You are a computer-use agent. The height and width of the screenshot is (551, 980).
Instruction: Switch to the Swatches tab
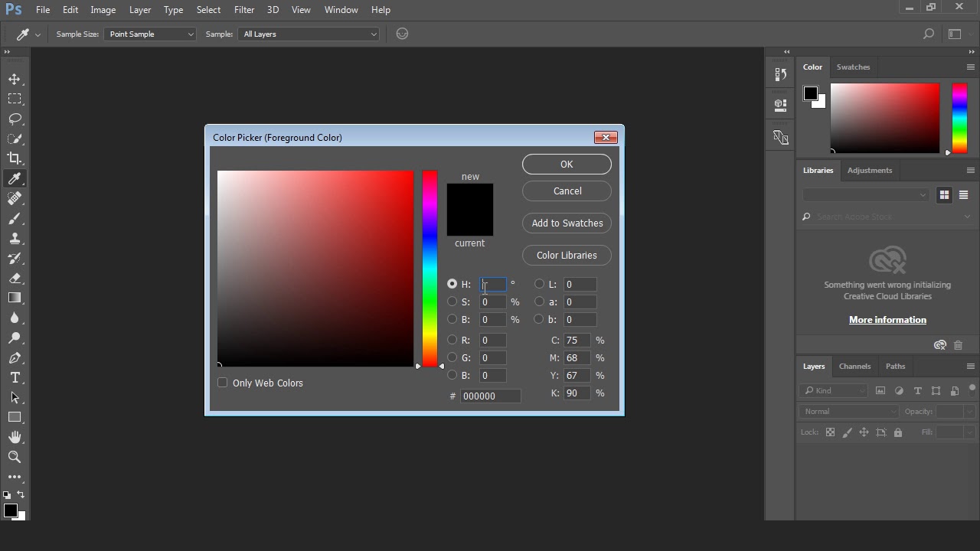coord(853,67)
